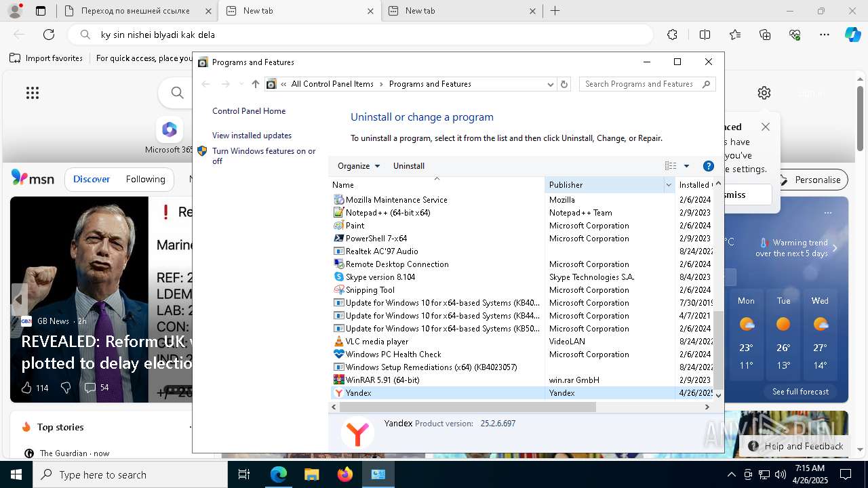Switch to the third New tab
This screenshot has height=488, width=868.
462,11
